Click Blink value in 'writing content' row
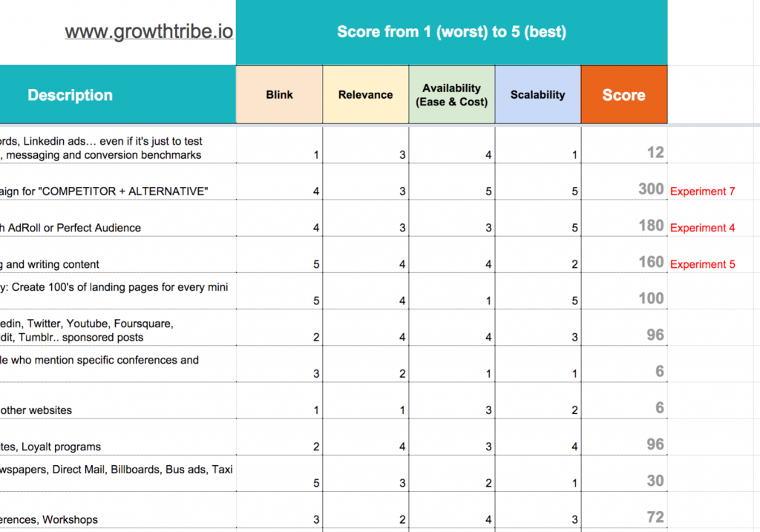This screenshot has height=532, width=760. tap(279, 254)
